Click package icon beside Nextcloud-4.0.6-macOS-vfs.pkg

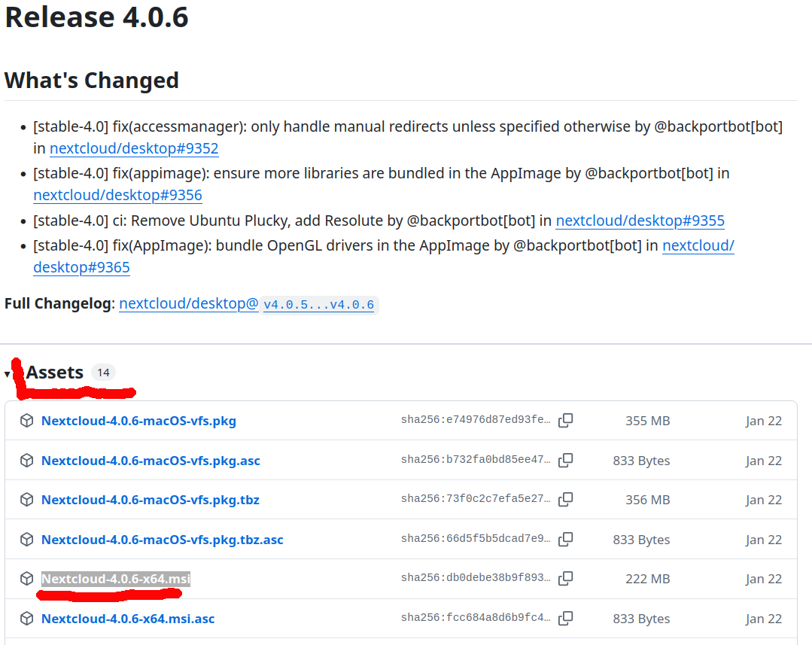[27, 421]
